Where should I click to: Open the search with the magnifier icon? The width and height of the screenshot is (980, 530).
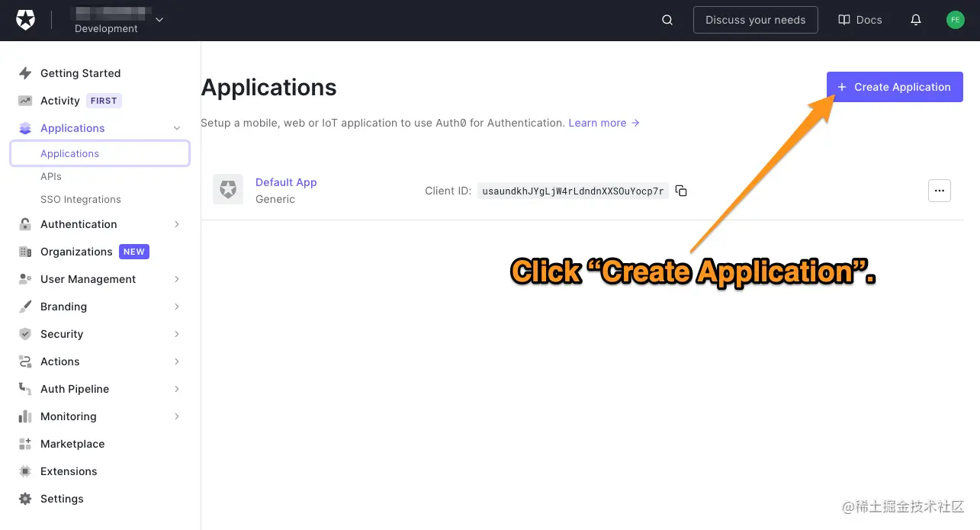pos(667,20)
